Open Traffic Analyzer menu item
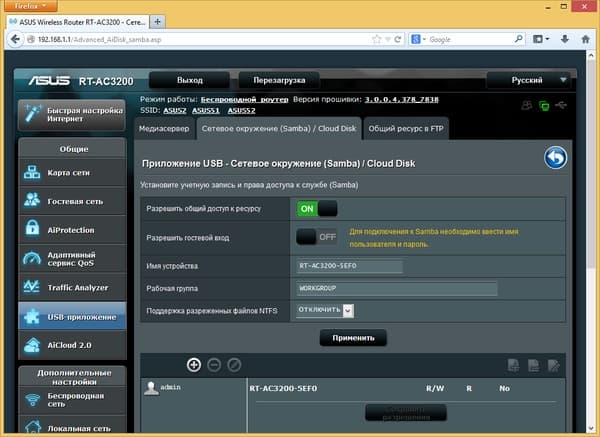600x437 pixels. (72, 287)
